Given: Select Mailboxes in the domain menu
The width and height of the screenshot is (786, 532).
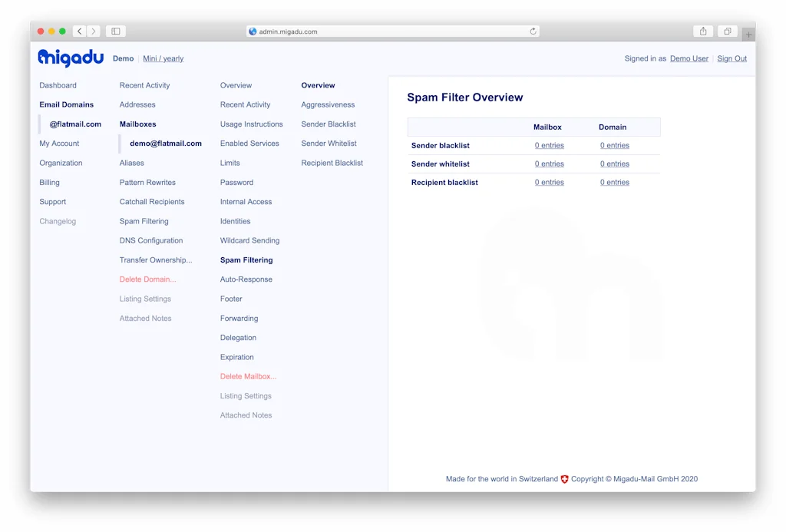Looking at the screenshot, I should point(138,124).
